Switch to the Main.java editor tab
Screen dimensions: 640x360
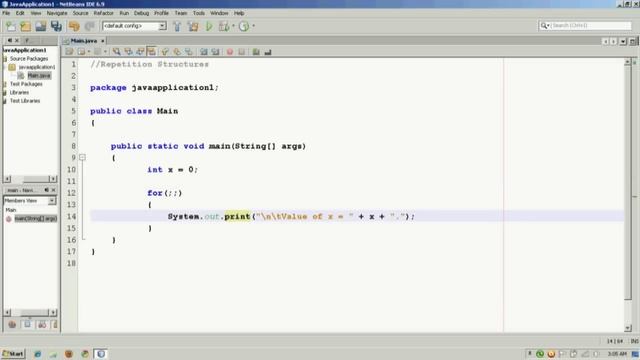(84, 41)
